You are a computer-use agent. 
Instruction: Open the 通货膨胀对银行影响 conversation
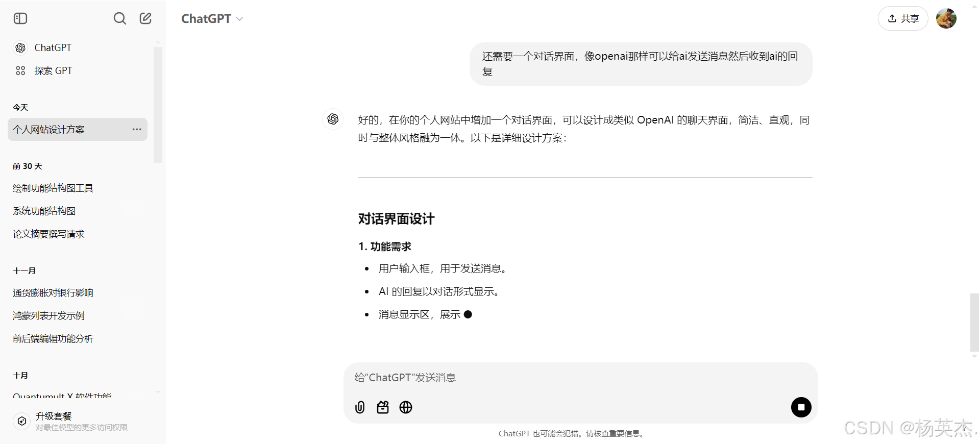coord(53,292)
